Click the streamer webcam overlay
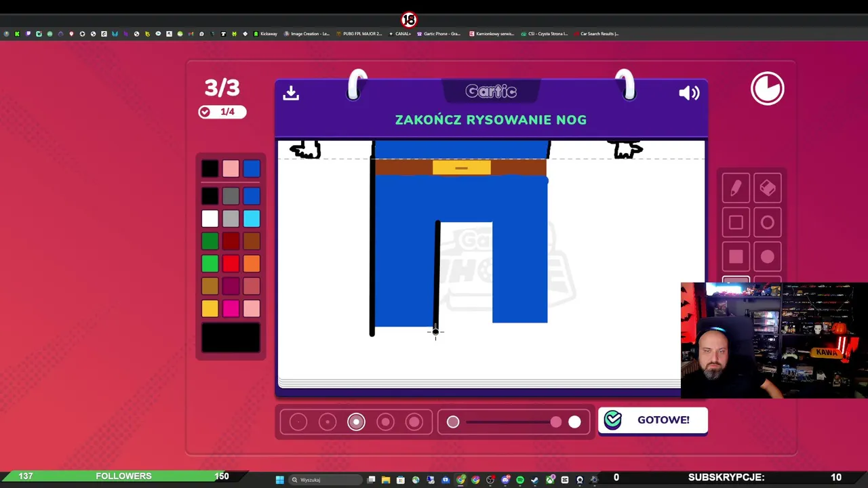This screenshot has width=868, height=488. (x=774, y=340)
